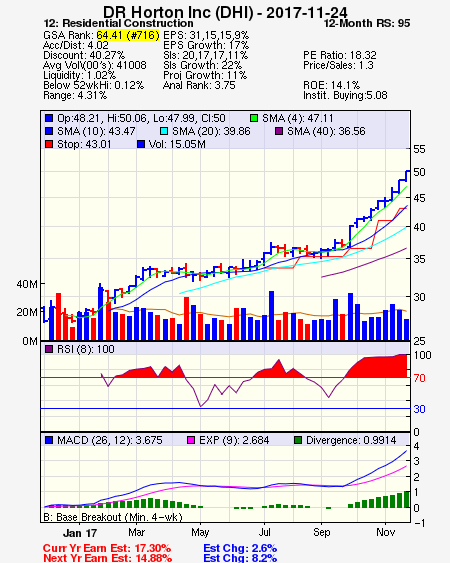
Task: Click the 'B: Base Breakout (Min. 4-wk)' note
Action: [113, 517]
